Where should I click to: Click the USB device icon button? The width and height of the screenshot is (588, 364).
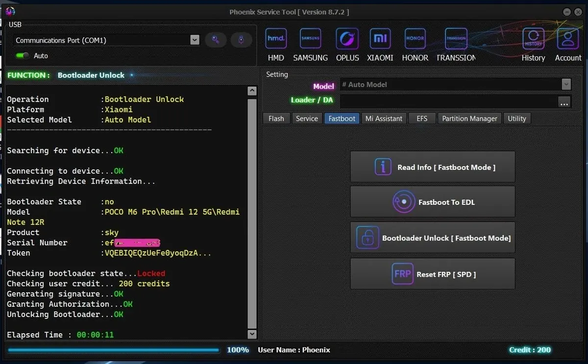coord(241,40)
